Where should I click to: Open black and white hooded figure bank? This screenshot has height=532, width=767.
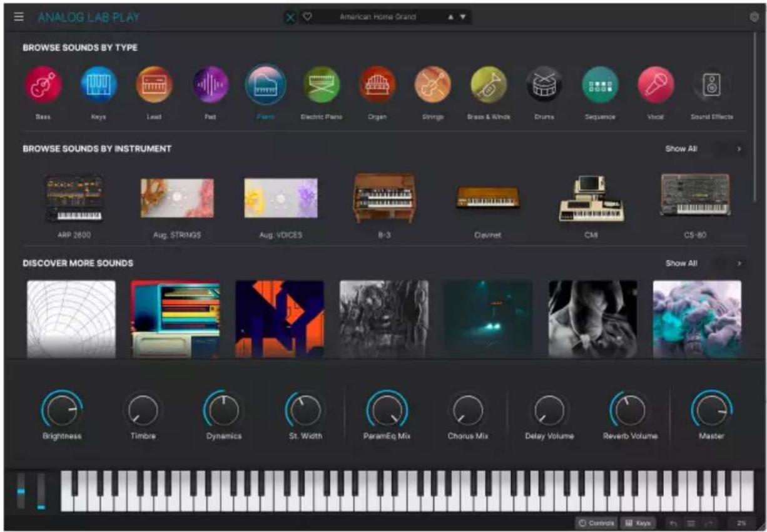pos(593,319)
